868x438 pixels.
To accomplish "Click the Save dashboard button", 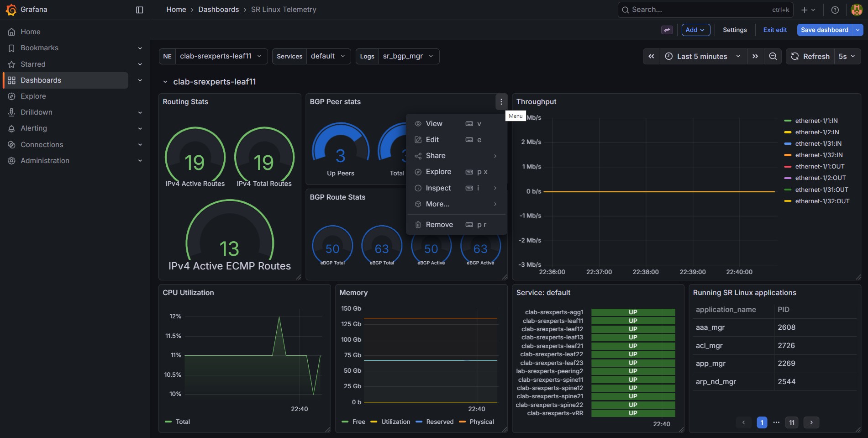I will (825, 30).
